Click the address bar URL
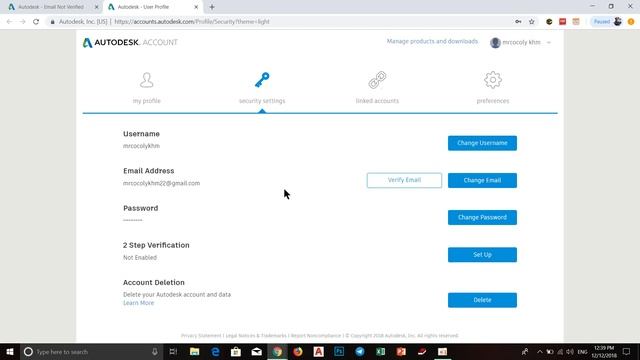640x360 pixels. click(x=192, y=22)
